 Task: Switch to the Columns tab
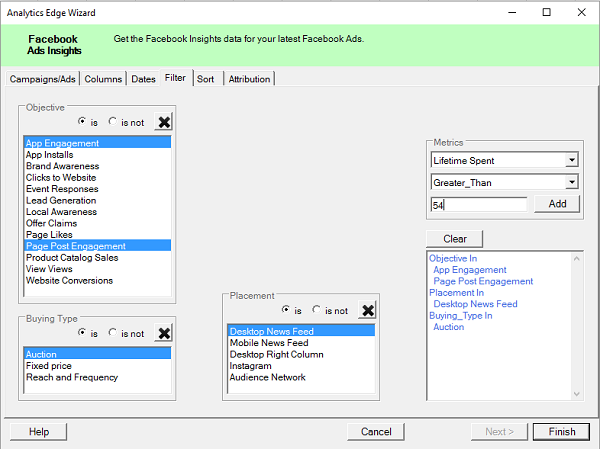[103, 79]
